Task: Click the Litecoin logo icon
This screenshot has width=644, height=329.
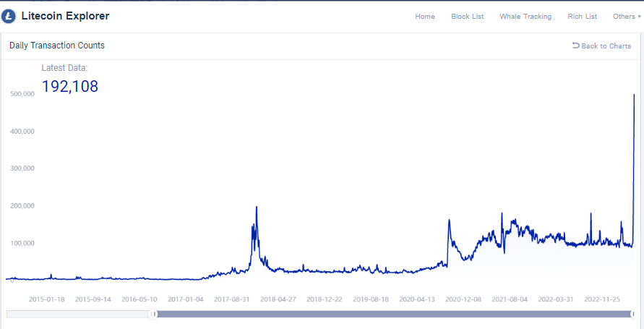Action: [x=10, y=16]
